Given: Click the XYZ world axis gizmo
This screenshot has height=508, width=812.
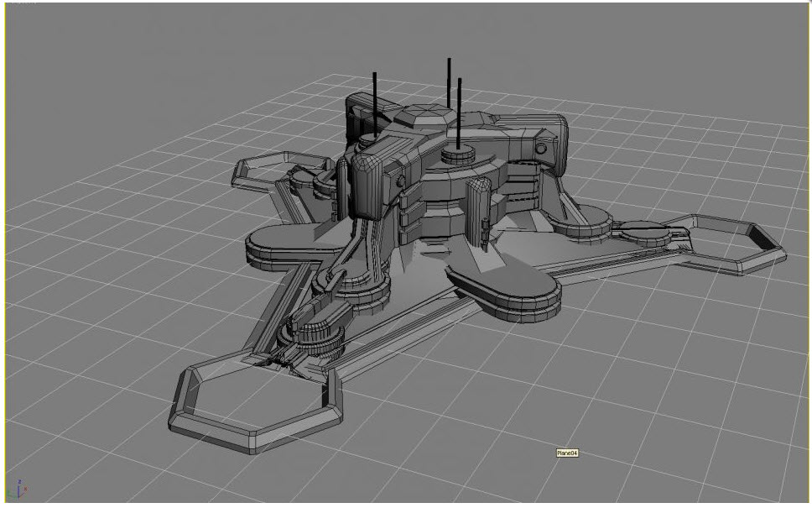Looking at the screenshot, I should pyautogui.click(x=20, y=490).
